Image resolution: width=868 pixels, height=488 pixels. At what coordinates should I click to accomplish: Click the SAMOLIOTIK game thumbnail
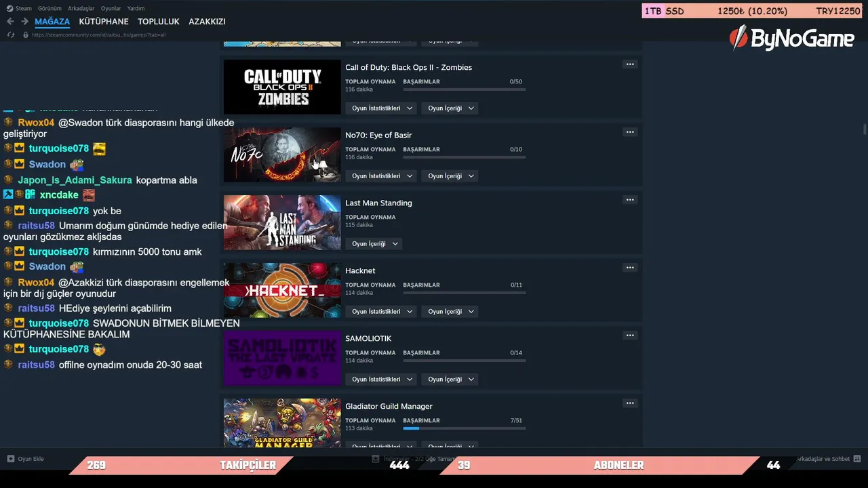tap(282, 358)
